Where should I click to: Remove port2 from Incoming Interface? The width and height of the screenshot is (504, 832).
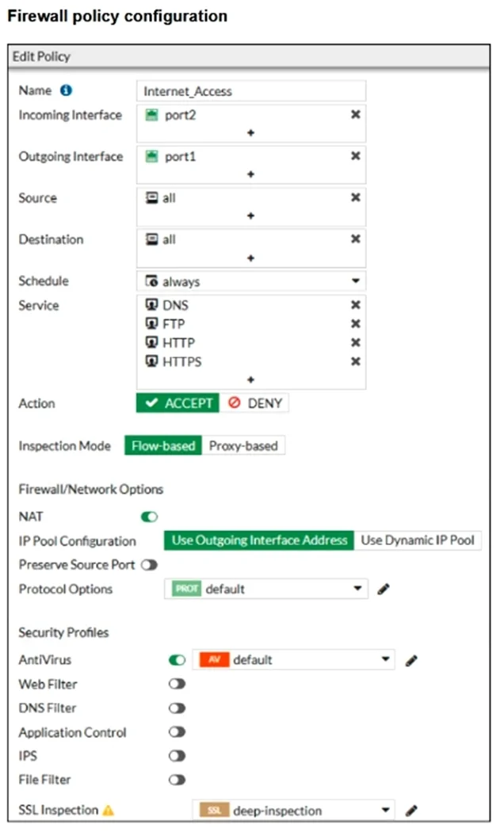[356, 115]
